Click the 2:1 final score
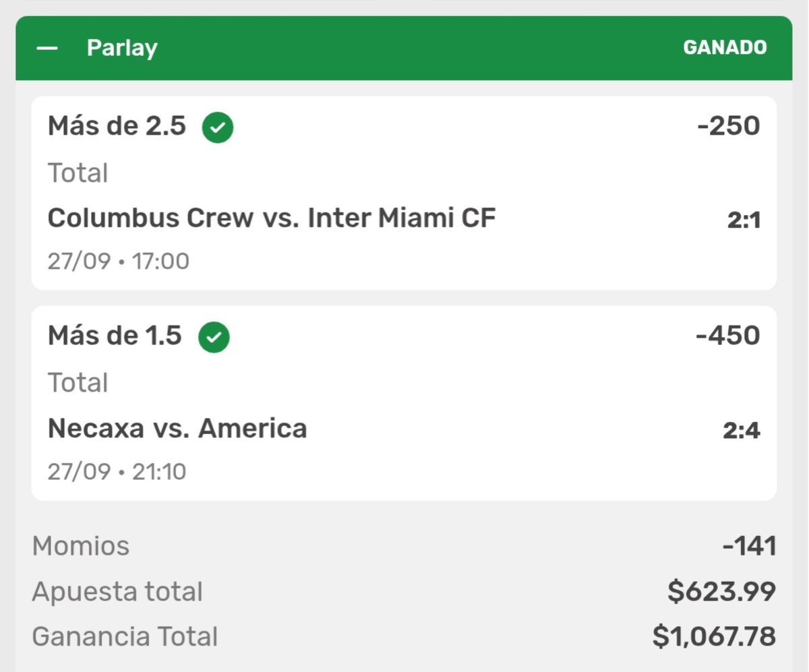Screen dimensions: 809x672 [744, 220]
